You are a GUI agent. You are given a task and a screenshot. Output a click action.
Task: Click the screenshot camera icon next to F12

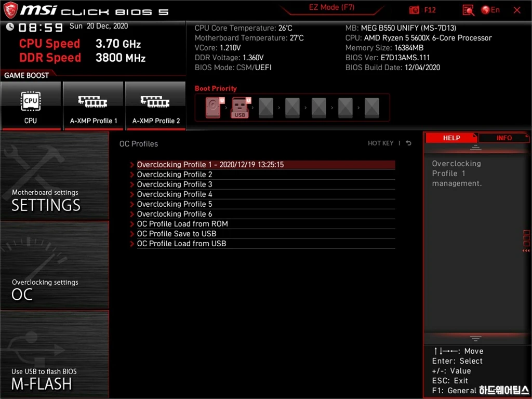point(414,10)
